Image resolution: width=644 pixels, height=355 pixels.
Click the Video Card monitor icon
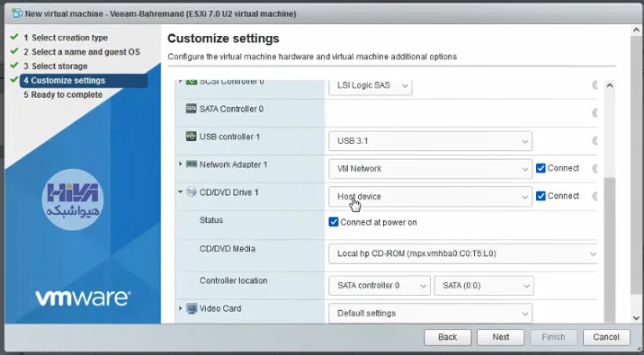(x=192, y=308)
